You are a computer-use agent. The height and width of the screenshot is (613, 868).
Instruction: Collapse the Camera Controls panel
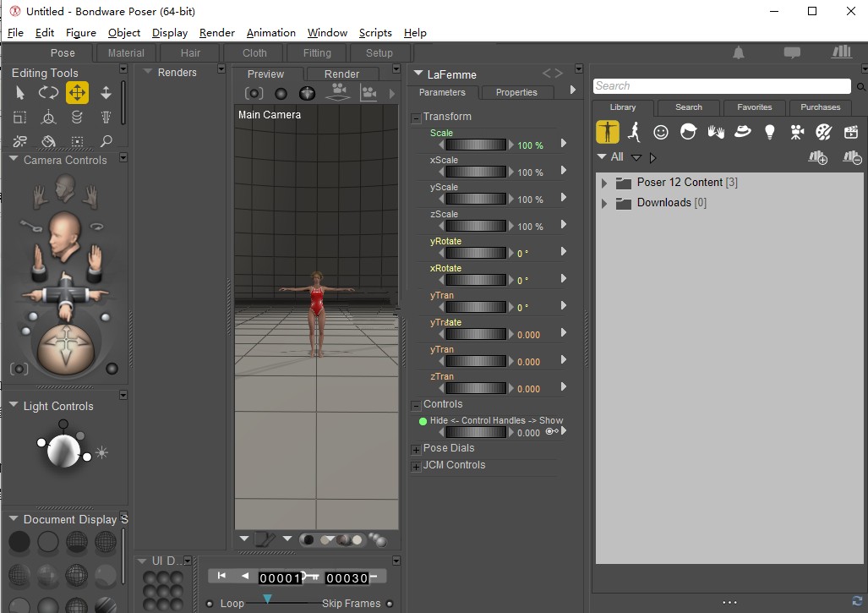(14, 159)
